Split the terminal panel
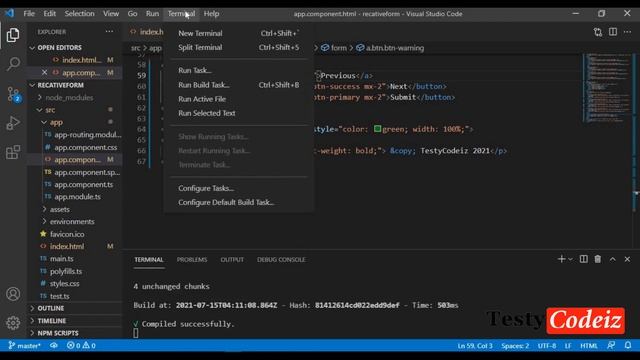The height and width of the screenshot is (360, 640). click(x=584, y=259)
